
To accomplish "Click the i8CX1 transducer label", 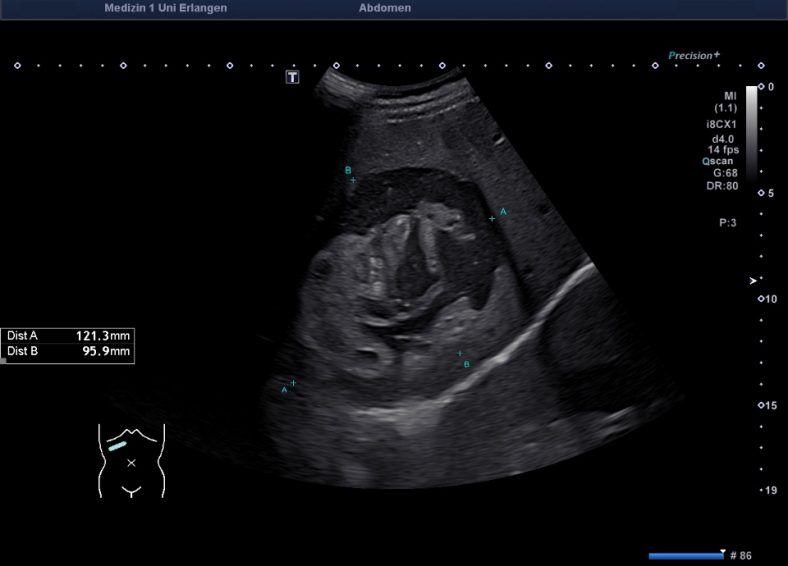I will 722,124.
